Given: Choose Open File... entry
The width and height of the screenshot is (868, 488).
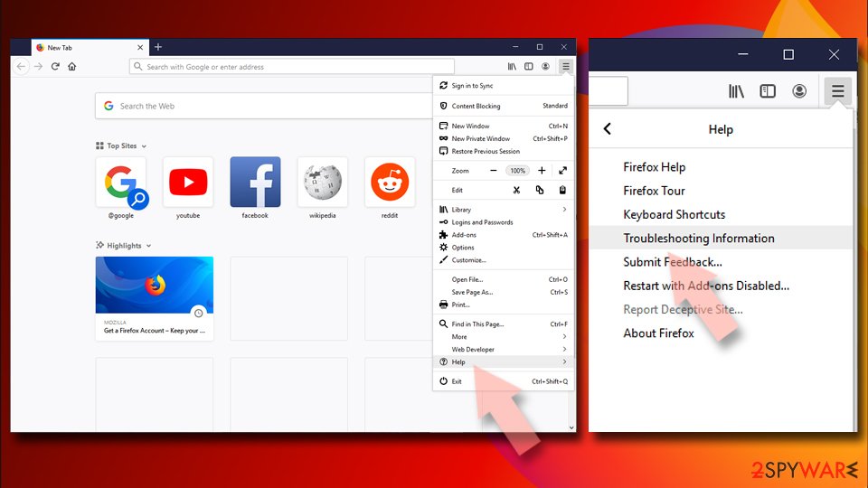Looking at the screenshot, I should [x=504, y=279].
